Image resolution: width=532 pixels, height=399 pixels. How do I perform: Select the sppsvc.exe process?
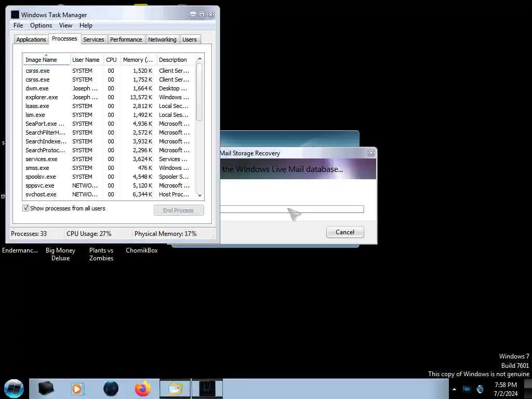point(109,185)
